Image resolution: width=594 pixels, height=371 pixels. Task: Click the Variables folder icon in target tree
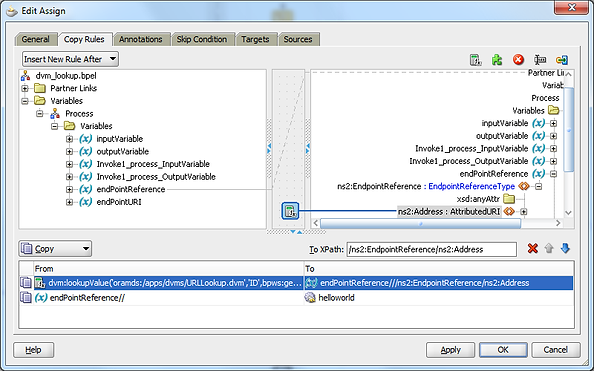[x=553, y=110]
